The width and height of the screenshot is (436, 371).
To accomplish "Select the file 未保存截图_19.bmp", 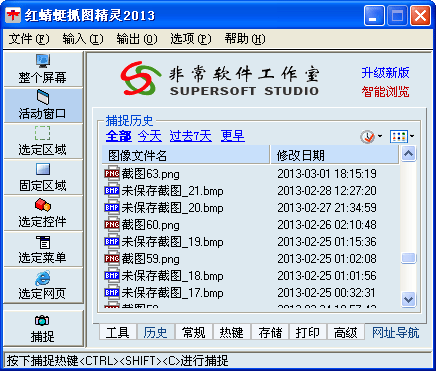I will coord(172,242).
